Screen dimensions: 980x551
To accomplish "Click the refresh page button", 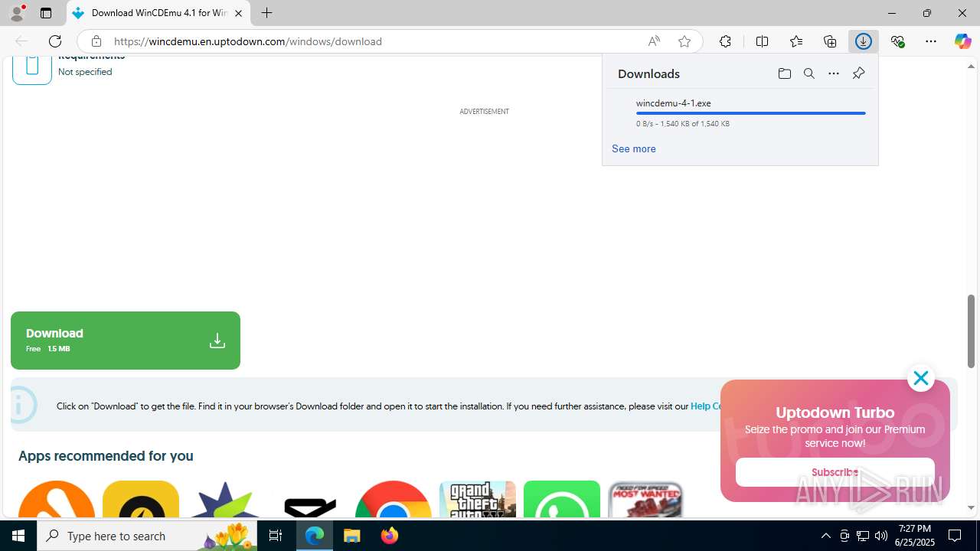I will pyautogui.click(x=55, y=41).
